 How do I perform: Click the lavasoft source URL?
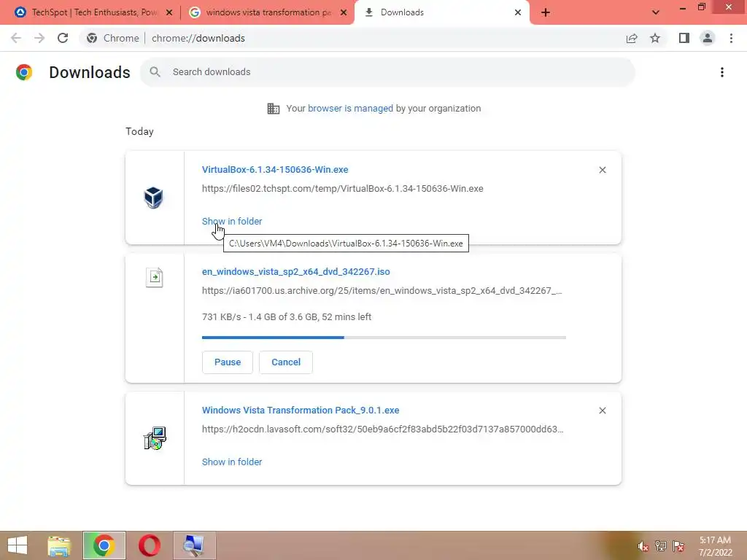coord(382,429)
